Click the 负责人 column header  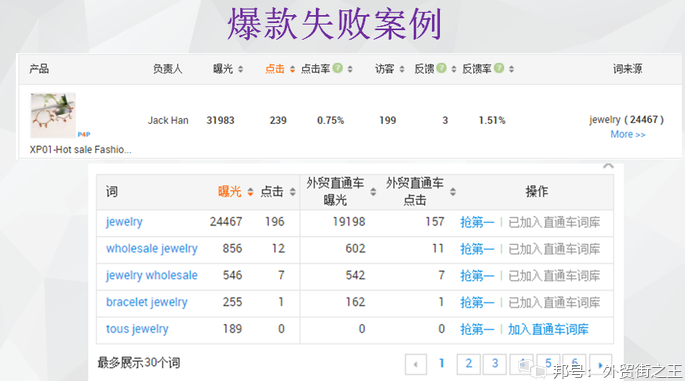tap(167, 69)
